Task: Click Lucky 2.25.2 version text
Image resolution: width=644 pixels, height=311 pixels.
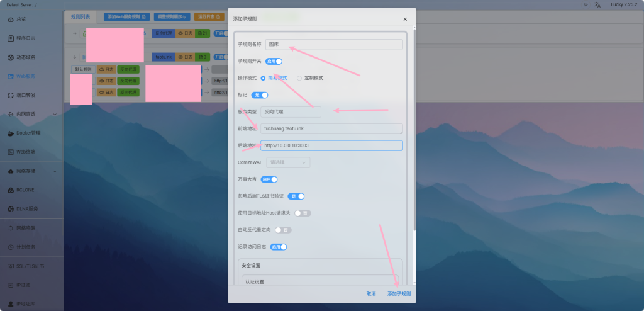Action: pyautogui.click(x=624, y=5)
